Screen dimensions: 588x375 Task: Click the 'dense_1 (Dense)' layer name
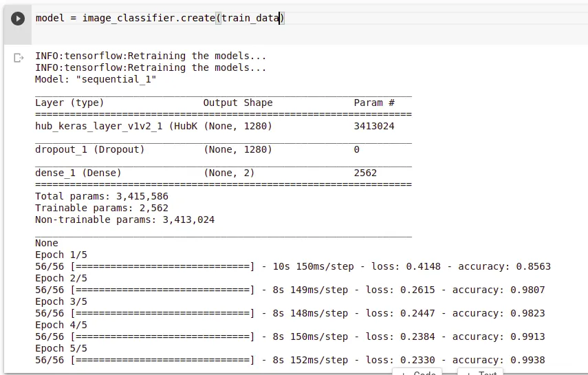(78, 173)
